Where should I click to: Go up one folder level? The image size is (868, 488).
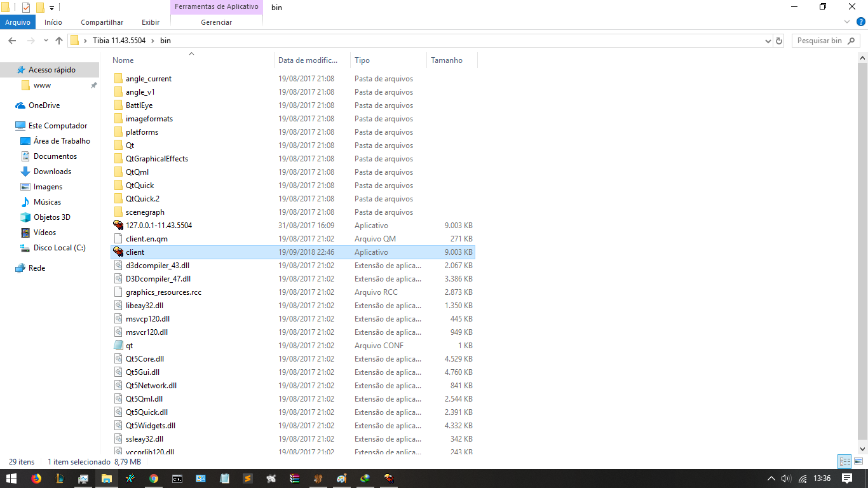click(x=59, y=41)
